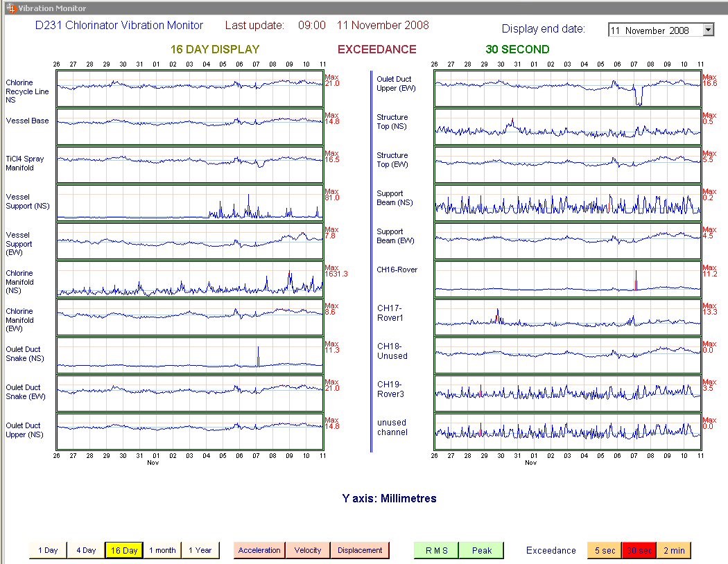The height and width of the screenshot is (564, 728).
Task: Select Displacement measurement mode
Action: (x=360, y=550)
